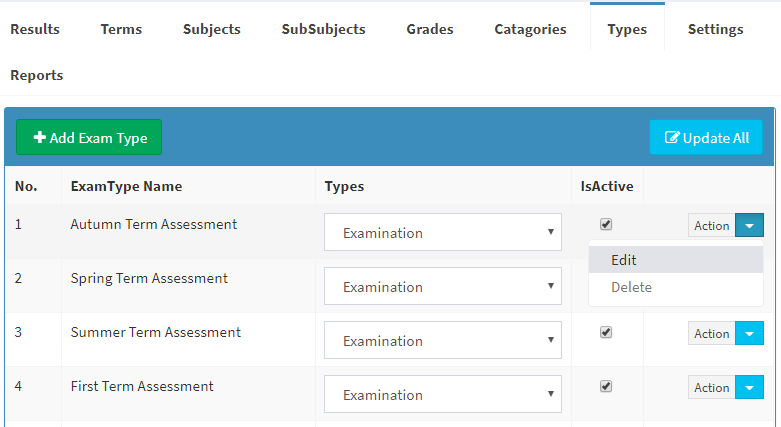781x427 pixels.
Task: Switch to the Grades tab
Action: 430,29
